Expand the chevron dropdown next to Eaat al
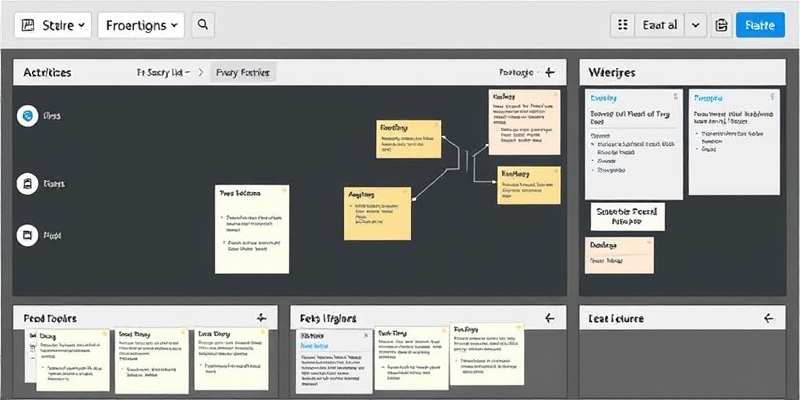Screen dimensions: 800x400 pyautogui.click(x=696, y=26)
